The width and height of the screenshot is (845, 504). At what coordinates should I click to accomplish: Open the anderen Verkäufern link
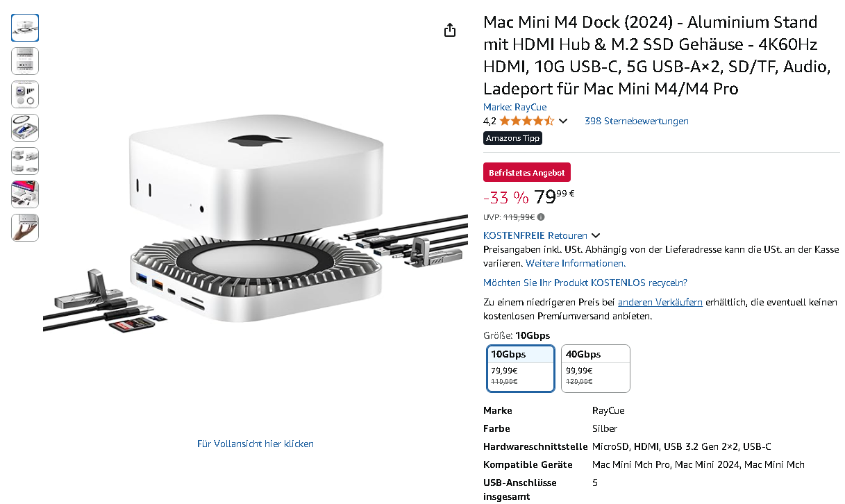pos(660,302)
